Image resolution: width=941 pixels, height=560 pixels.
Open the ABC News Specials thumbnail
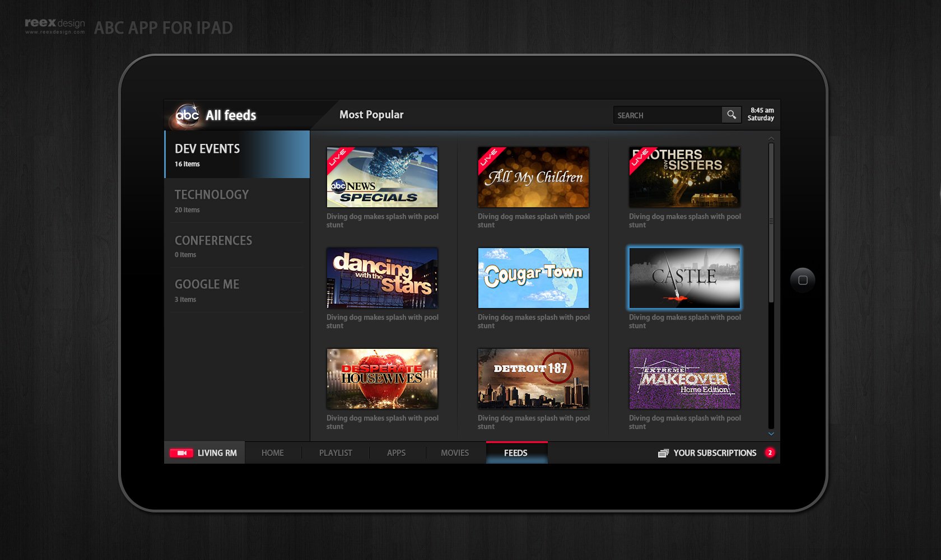click(x=382, y=177)
